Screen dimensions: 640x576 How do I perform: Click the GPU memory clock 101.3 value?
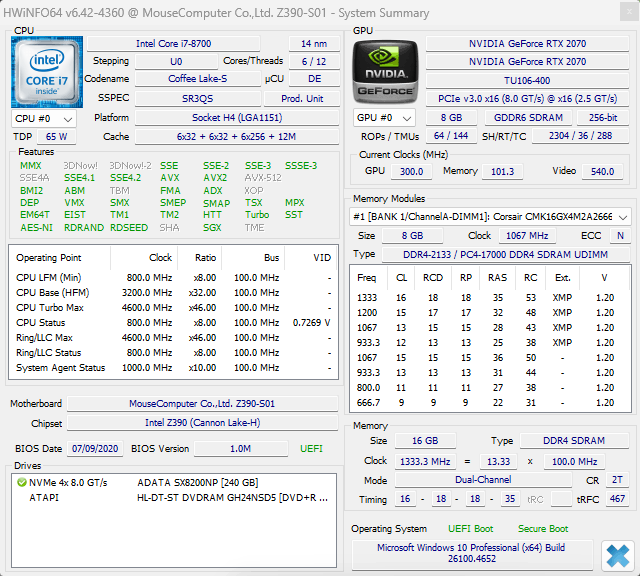coord(502,171)
